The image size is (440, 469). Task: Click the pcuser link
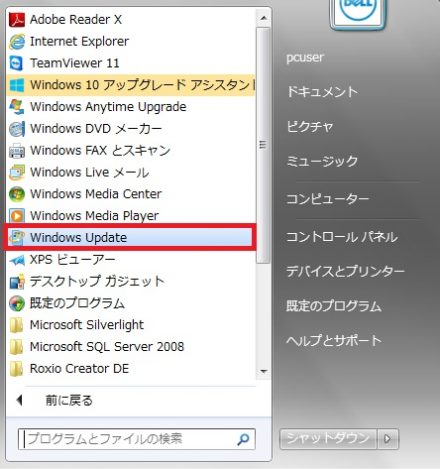click(x=305, y=57)
